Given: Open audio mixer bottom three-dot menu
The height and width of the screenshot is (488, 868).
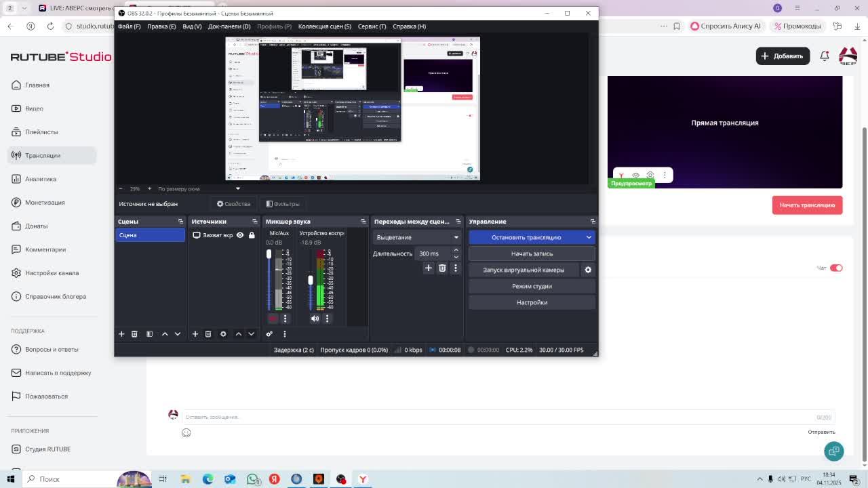Looking at the screenshot, I should point(284,333).
